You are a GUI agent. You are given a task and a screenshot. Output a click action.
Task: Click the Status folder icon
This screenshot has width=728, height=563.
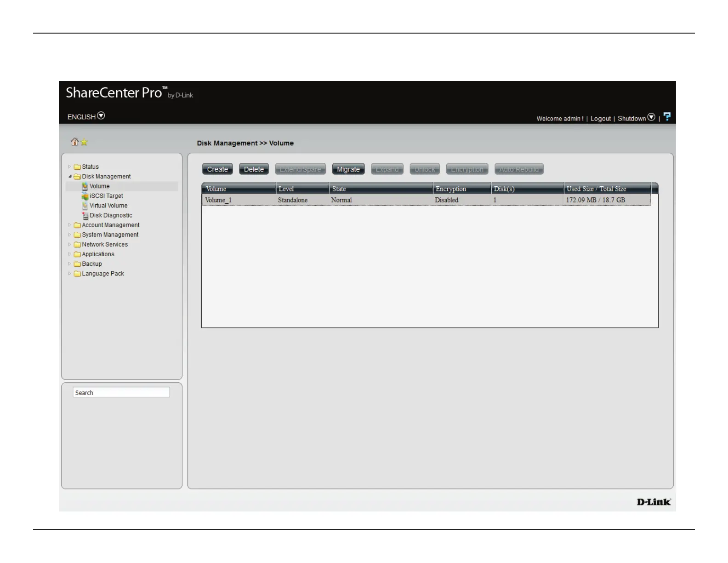point(77,167)
